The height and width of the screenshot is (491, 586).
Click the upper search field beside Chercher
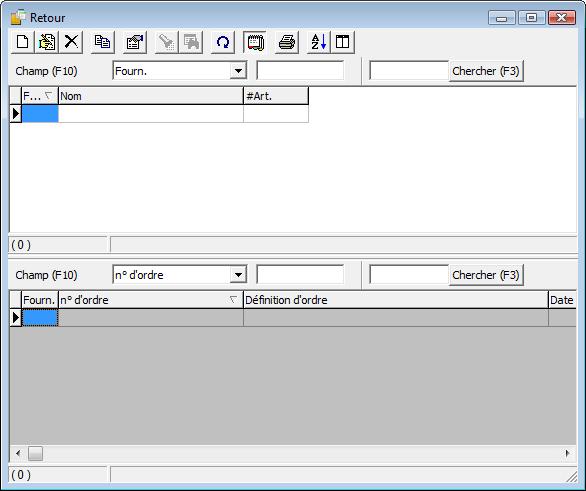(x=409, y=71)
